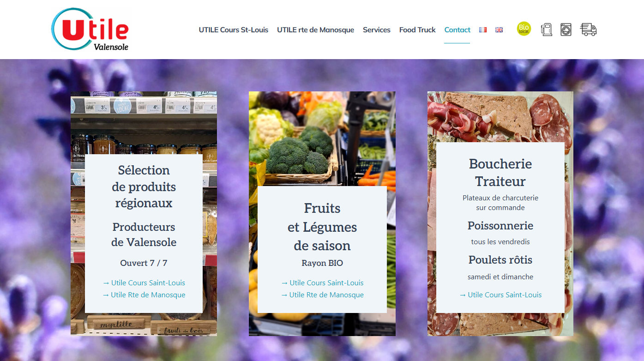The image size is (644, 361).
Task: Click the Utile Valensole logo
Action: coord(90,29)
